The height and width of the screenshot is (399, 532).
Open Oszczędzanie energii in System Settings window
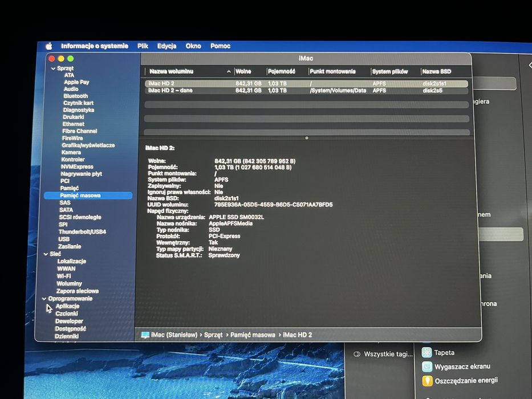(x=460, y=381)
